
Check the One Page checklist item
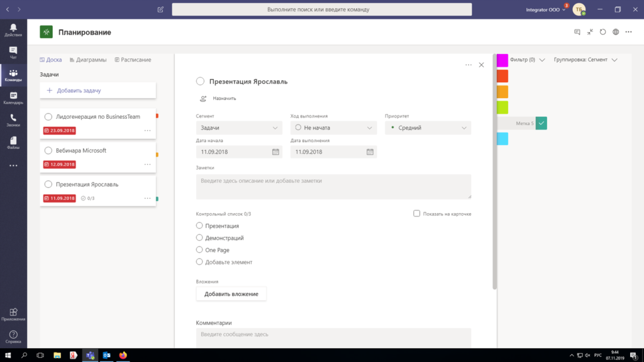[x=199, y=250]
